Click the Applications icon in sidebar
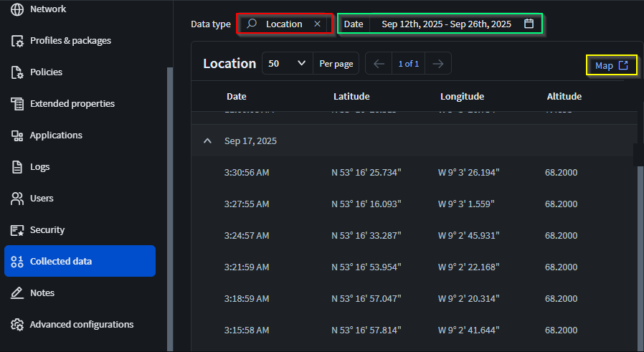Viewport: 644px width, 352px height. pos(18,135)
